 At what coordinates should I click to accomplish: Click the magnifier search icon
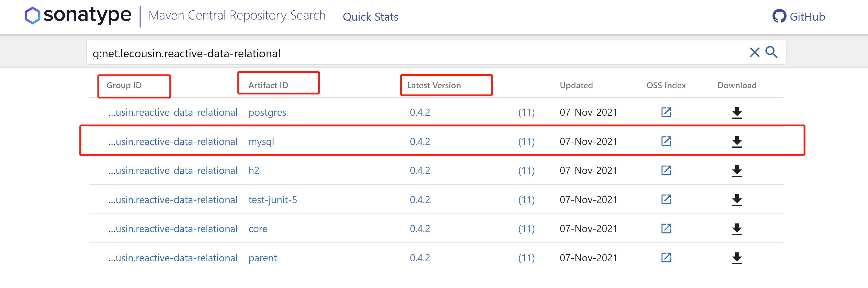tap(771, 52)
